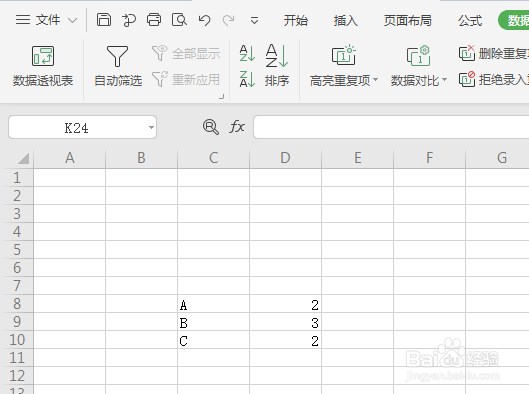529x394 pixels.
Task: Click the sort ascending A-Z icon
Action: click(247, 53)
